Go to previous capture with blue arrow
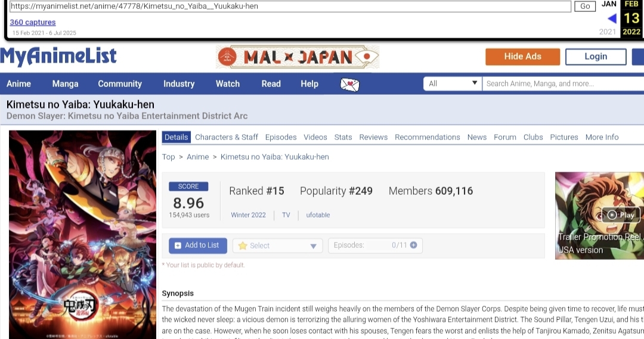This screenshot has height=339, width=644. tap(611, 18)
